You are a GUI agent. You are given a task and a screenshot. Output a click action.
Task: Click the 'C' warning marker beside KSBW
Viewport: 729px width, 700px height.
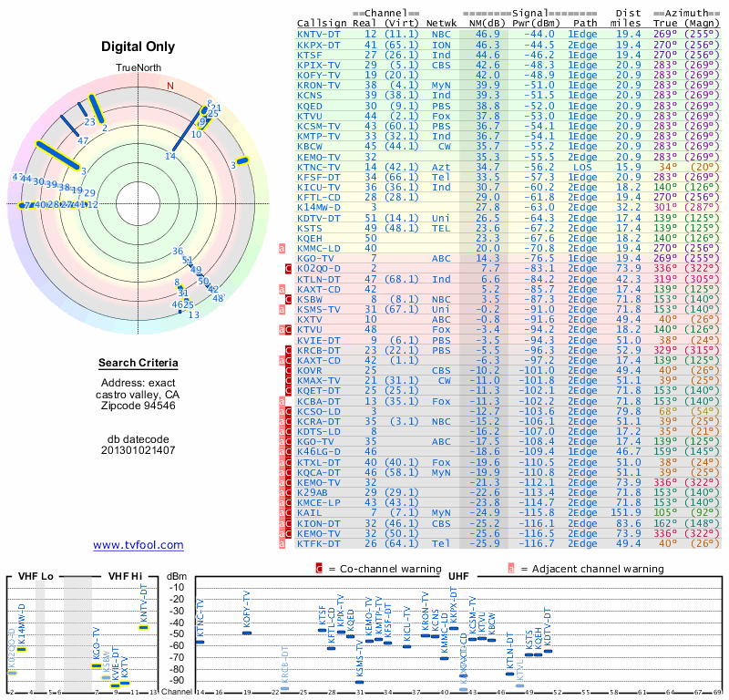pyautogui.click(x=288, y=299)
